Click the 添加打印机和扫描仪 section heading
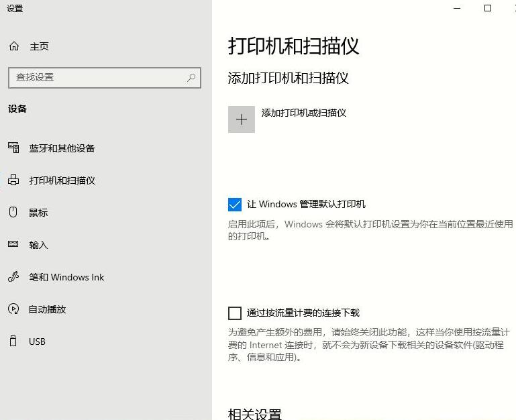Image resolution: width=516 pixels, height=420 pixels. [289, 78]
